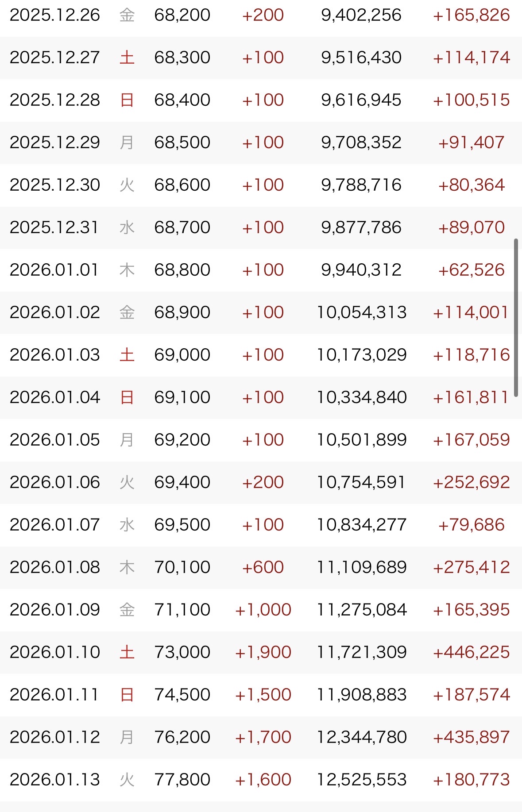Click the date 2025.12.26
The height and width of the screenshot is (812, 522).
point(55,15)
